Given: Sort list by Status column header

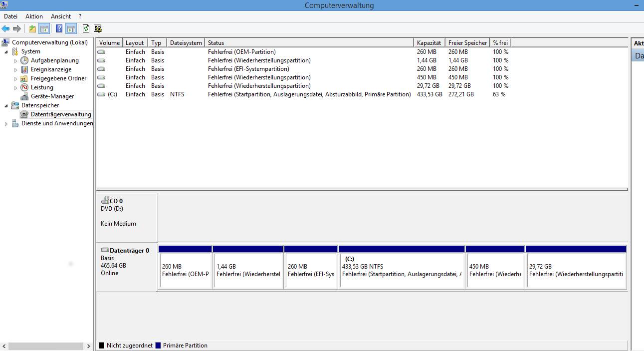Looking at the screenshot, I should pos(309,43).
